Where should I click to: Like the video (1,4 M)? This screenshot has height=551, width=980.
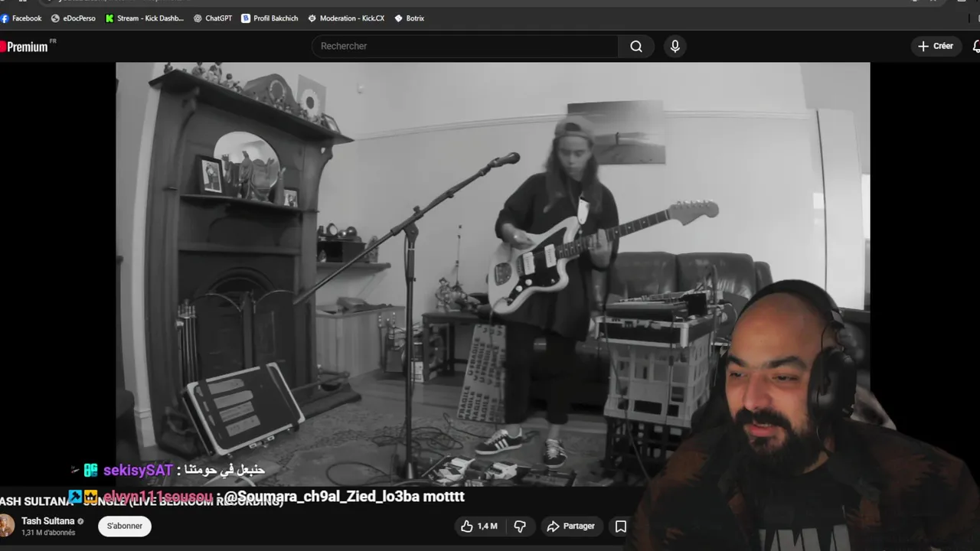[479, 526]
